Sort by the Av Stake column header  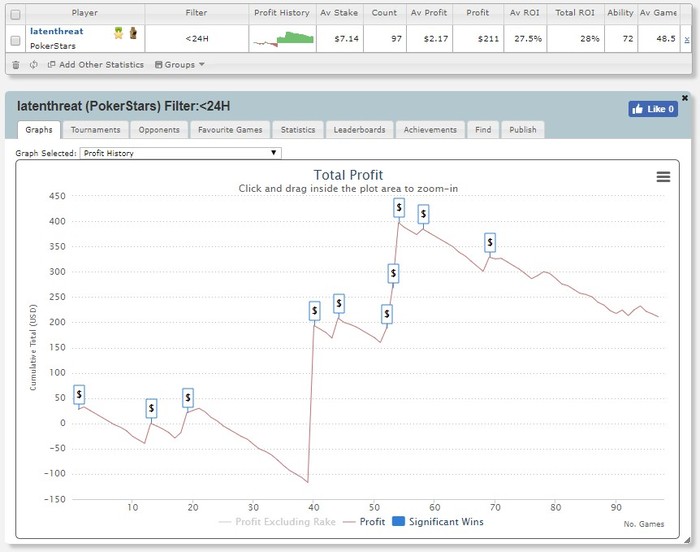pyautogui.click(x=339, y=13)
